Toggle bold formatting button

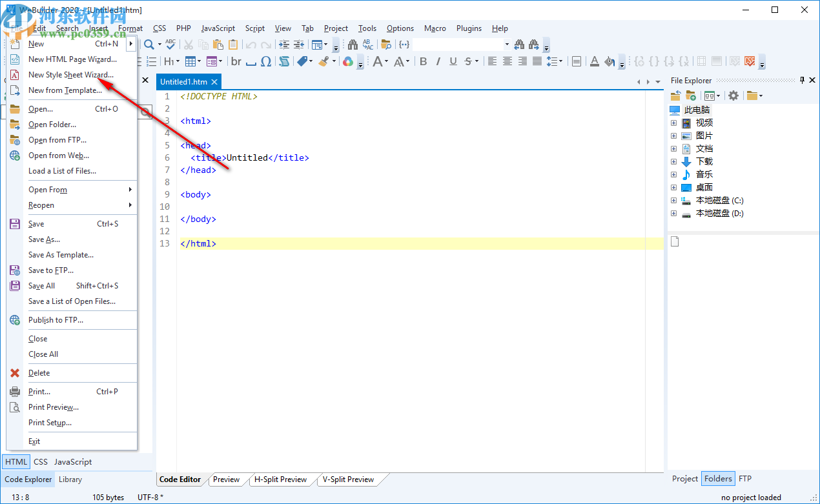(424, 61)
